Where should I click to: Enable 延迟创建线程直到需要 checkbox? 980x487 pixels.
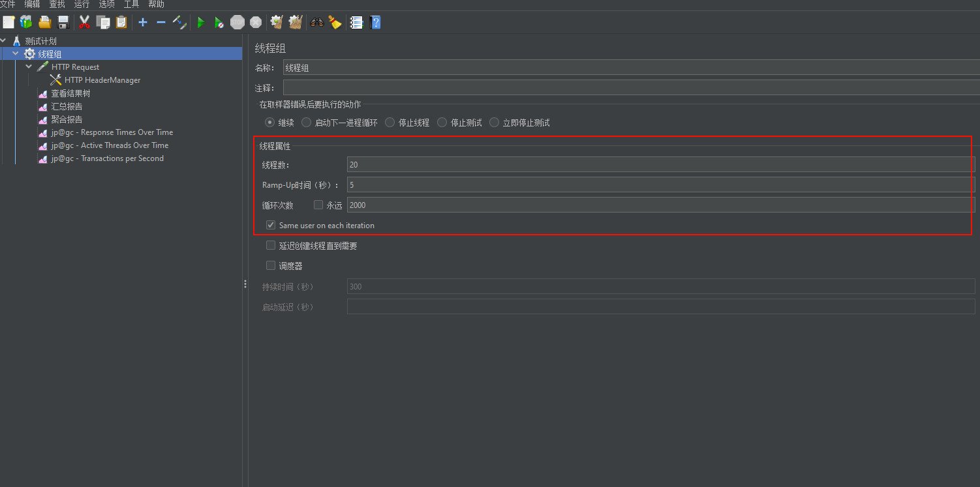pyautogui.click(x=271, y=246)
